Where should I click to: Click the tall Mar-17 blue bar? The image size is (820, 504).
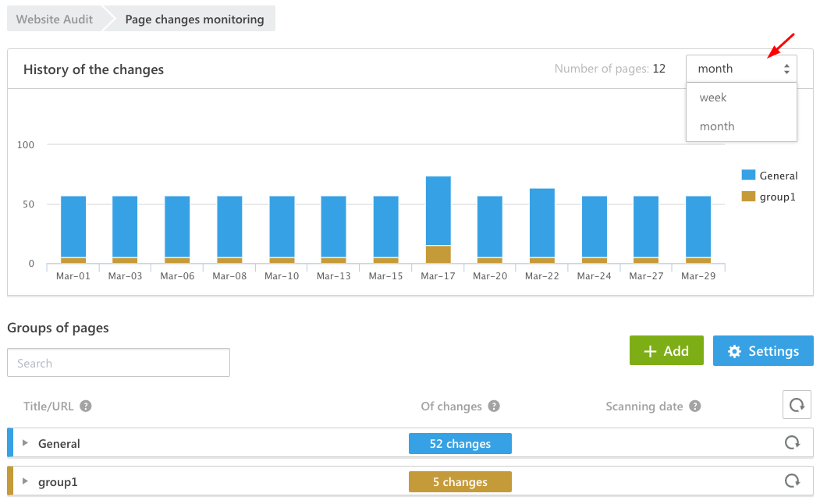click(438, 211)
